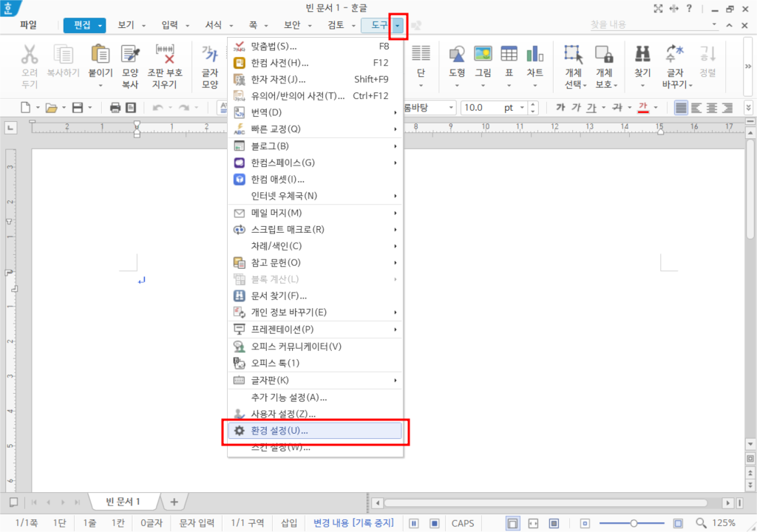Viewport: 757px width, 532px height.
Task: Open the 편집 tab dropdown arrow
Action: click(100, 25)
